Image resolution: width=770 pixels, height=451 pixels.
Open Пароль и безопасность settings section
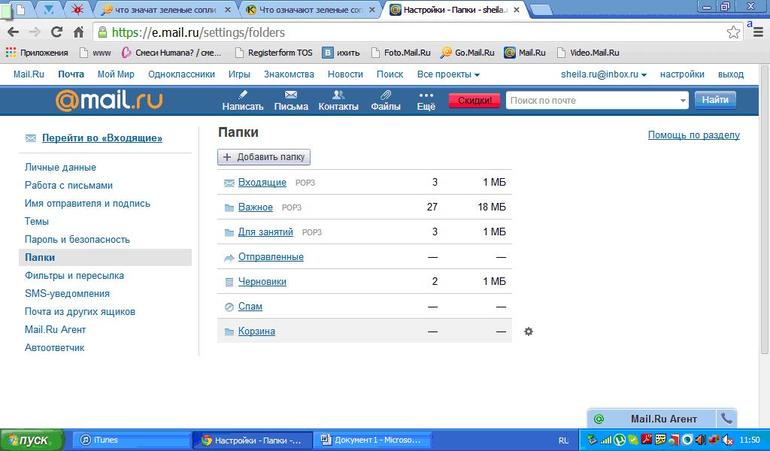point(77,239)
